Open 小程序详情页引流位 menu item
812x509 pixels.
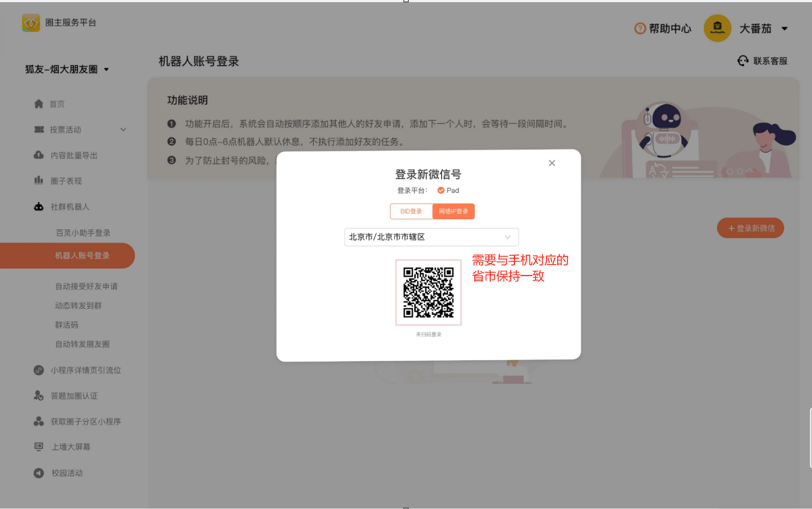tap(85, 370)
